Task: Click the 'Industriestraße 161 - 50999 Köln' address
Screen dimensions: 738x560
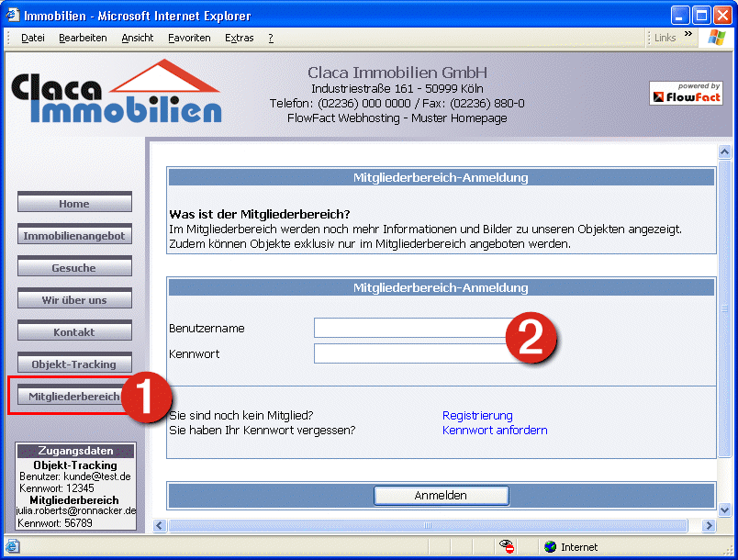Action: (397, 88)
